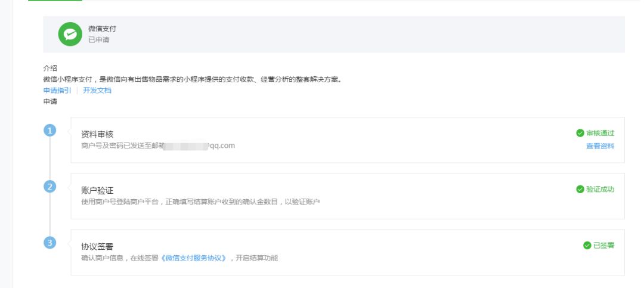
Task: Click the 使用商户号登陆商户平台 description text
Action: click(x=200, y=202)
